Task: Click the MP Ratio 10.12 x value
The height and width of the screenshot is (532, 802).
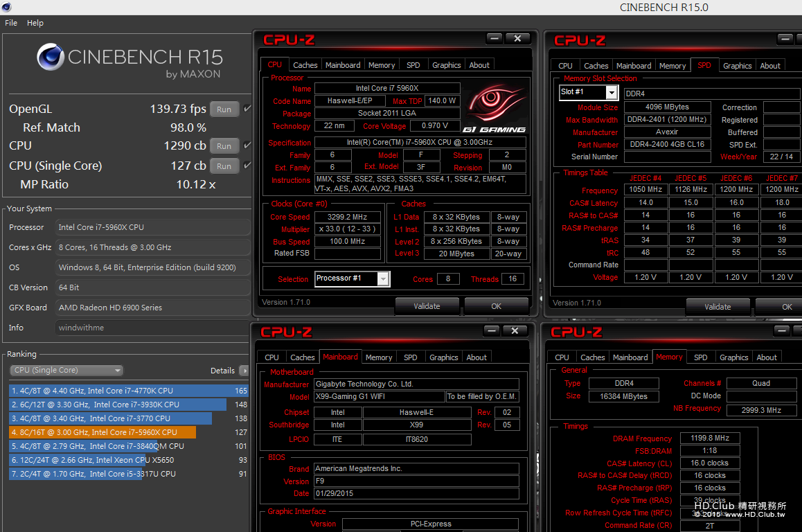Action: click(196, 184)
